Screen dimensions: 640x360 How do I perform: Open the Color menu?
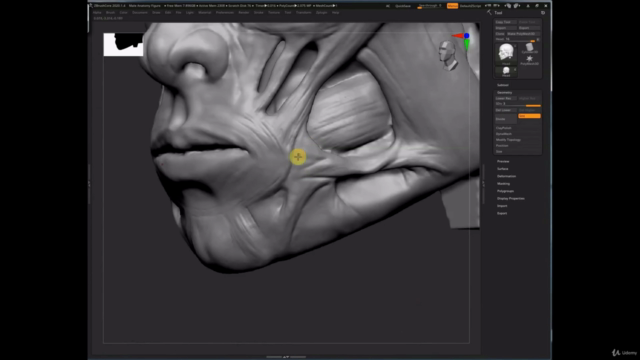(x=123, y=13)
